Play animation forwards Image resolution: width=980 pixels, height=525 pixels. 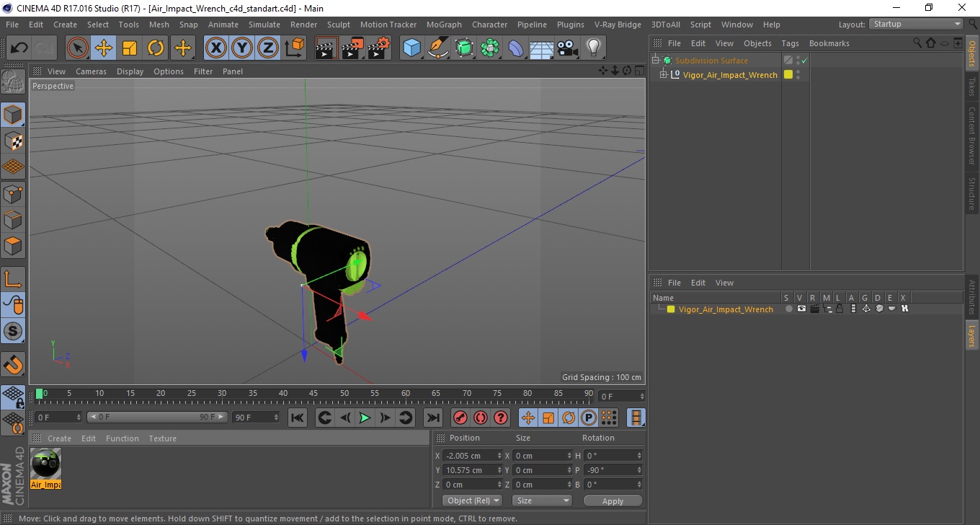(365, 418)
